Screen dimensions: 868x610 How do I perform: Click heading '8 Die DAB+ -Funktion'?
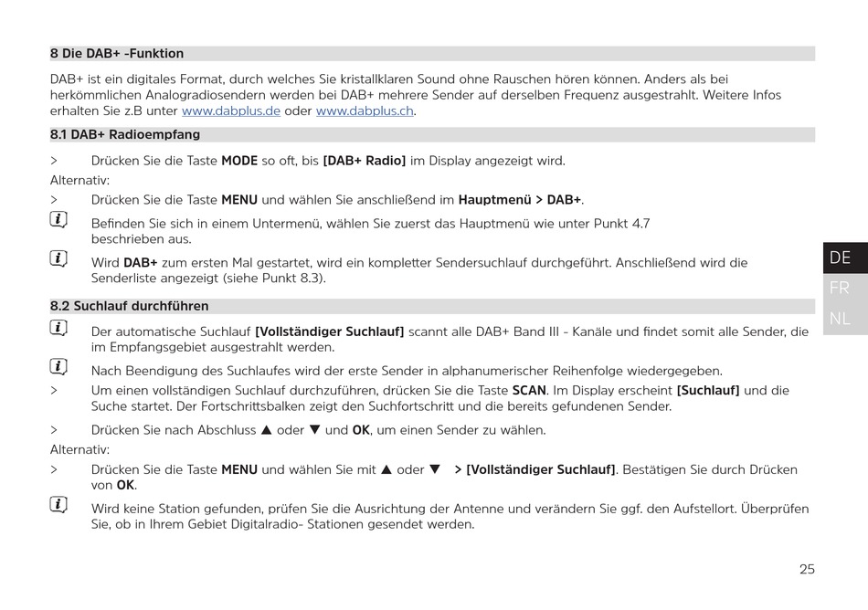[117, 54]
